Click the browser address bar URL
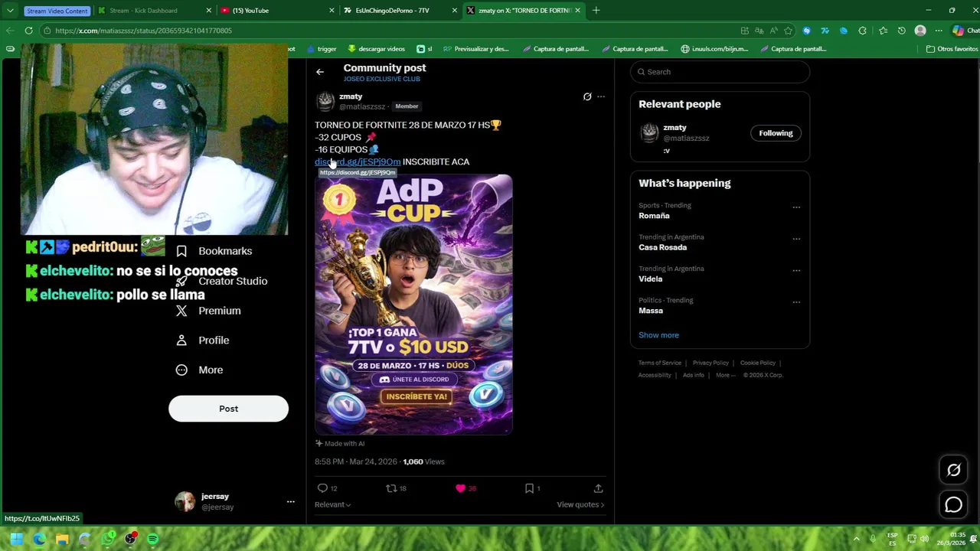 pyautogui.click(x=143, y=31)
